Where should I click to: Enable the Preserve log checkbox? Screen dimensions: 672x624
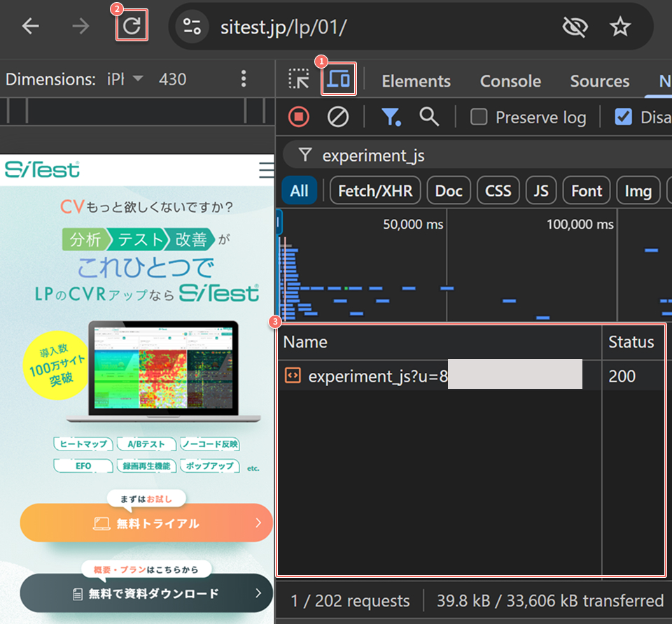(x=479, y=117)
